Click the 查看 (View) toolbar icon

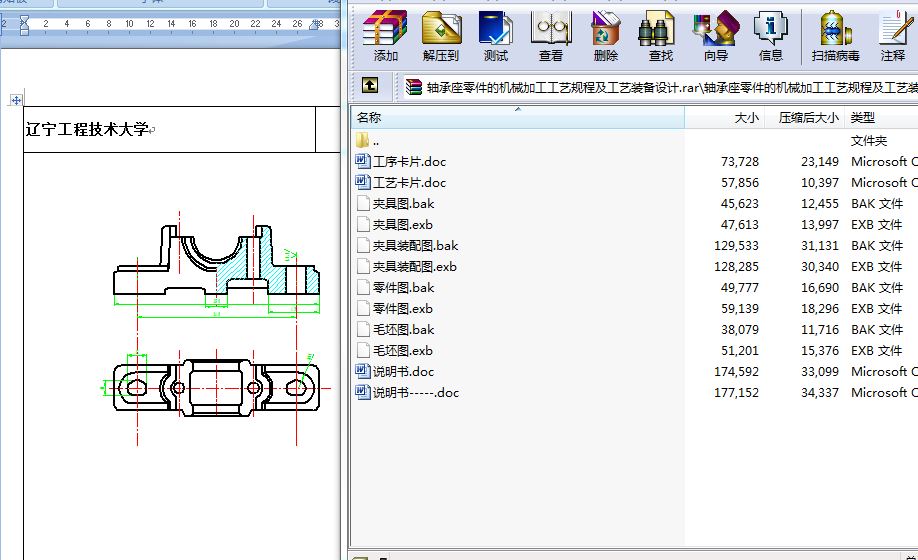tap(550, 35)
